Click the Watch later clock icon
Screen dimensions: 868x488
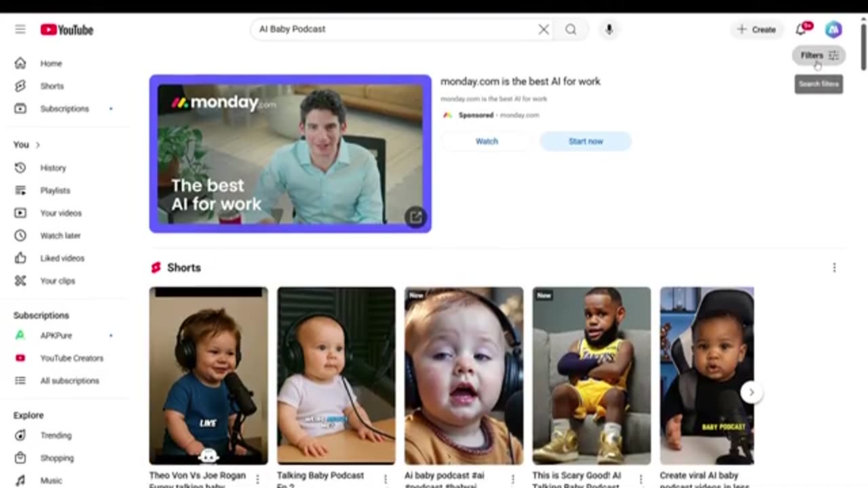(x=20, y=235)
